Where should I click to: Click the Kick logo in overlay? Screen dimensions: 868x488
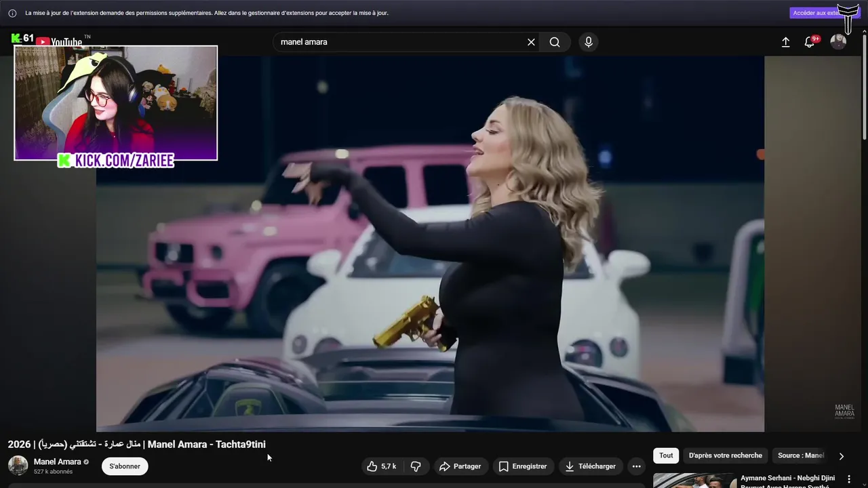[x=64, y=161]
